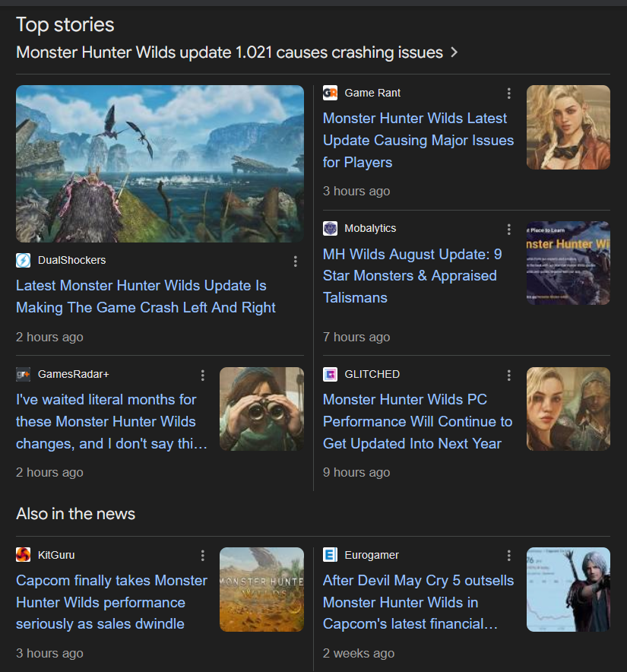Viewport: 627px width, 672px height.
Task: Open 'Latest Monster Hunter Wilds Update Is Making The Game Crash' article
Action: point(146,296)
